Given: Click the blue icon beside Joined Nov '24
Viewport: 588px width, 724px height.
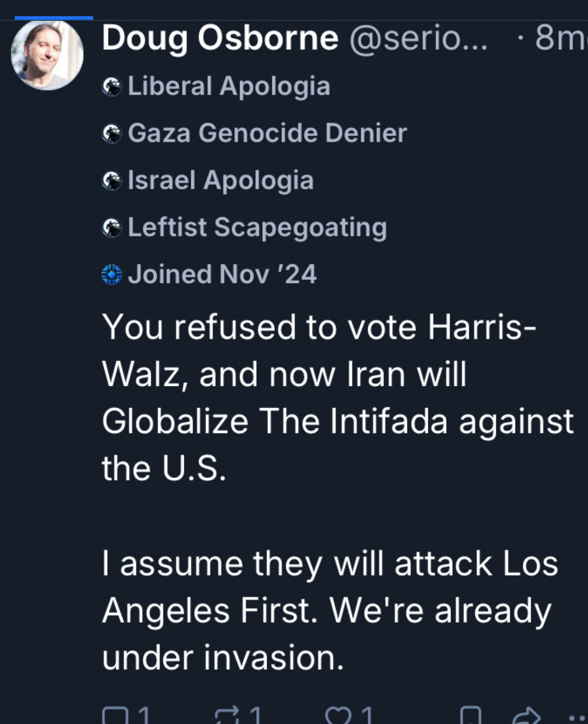Looking at the screenshot, I should 112,275.
